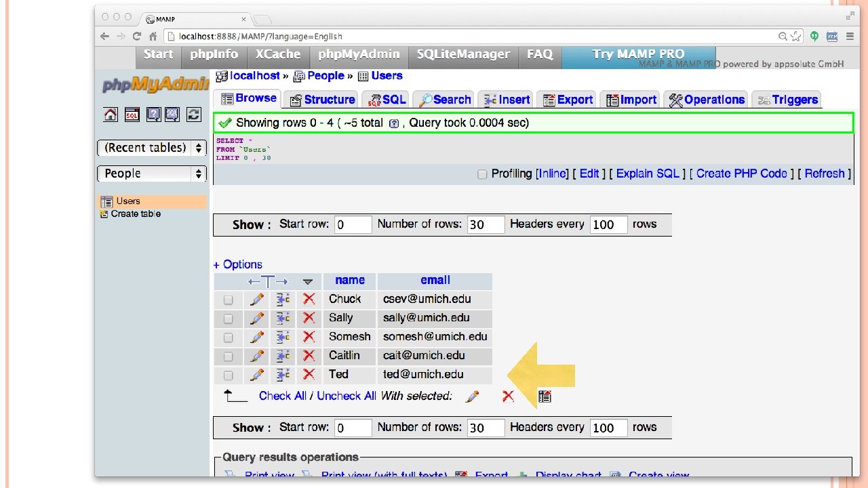Viewport: 868px width, 488px height.
Task: Click bookmark star in address bar
Action: coord(796,37)
